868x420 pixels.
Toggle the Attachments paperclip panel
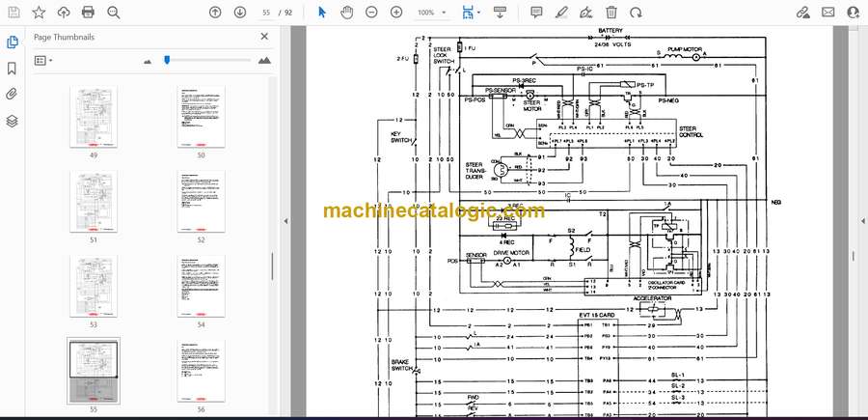(x=12, y=95)
